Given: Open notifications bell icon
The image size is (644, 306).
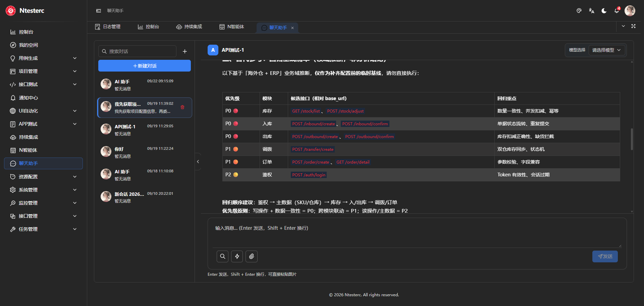Looking at the screenshot, I should tap(616, 11).
